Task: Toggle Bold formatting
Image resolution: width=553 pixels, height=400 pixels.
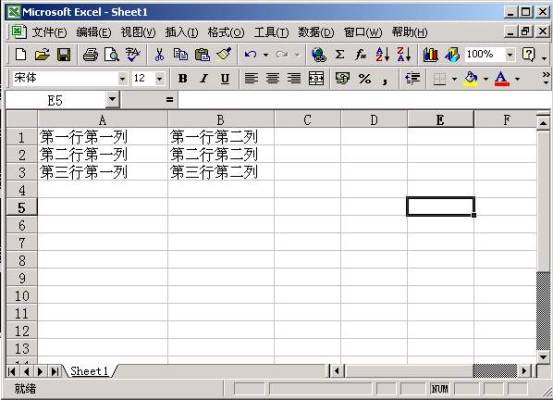Action: (182, 78)
